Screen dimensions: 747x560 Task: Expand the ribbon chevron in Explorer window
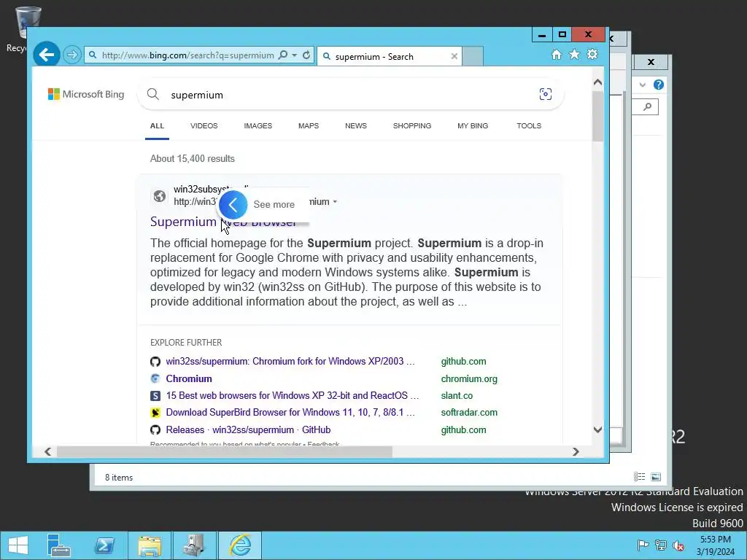[x=643, y=85]
